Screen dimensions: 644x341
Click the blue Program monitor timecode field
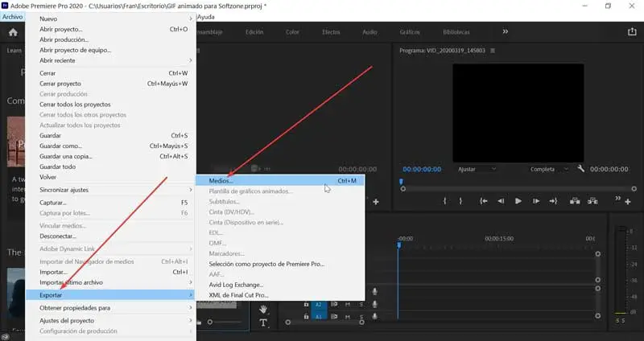click(x=422, y=169)
